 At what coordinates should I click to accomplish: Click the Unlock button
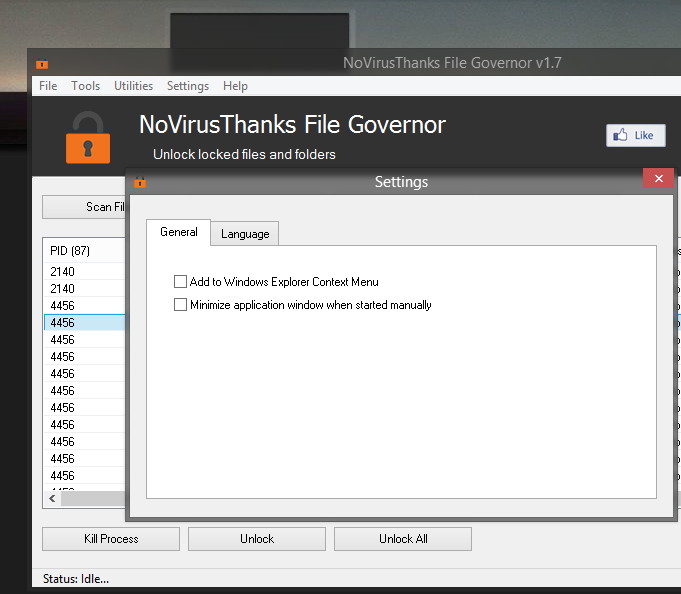coord(257,539)
